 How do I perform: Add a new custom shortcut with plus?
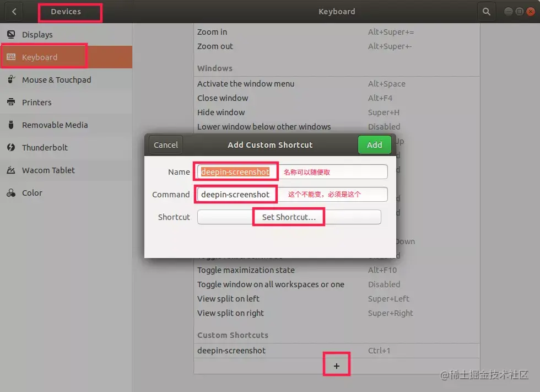point(337,366)
